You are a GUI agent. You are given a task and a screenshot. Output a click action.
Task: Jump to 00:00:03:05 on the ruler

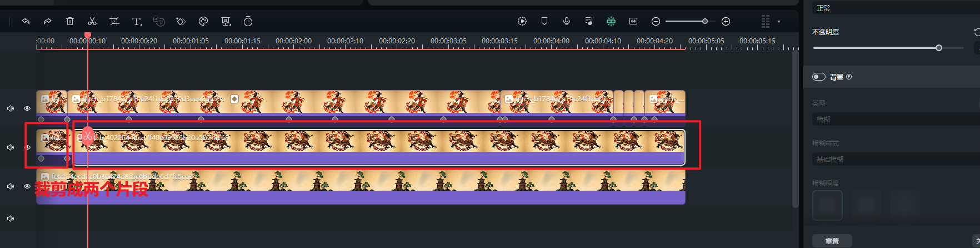pyautogui.click(x=448, y=41)
